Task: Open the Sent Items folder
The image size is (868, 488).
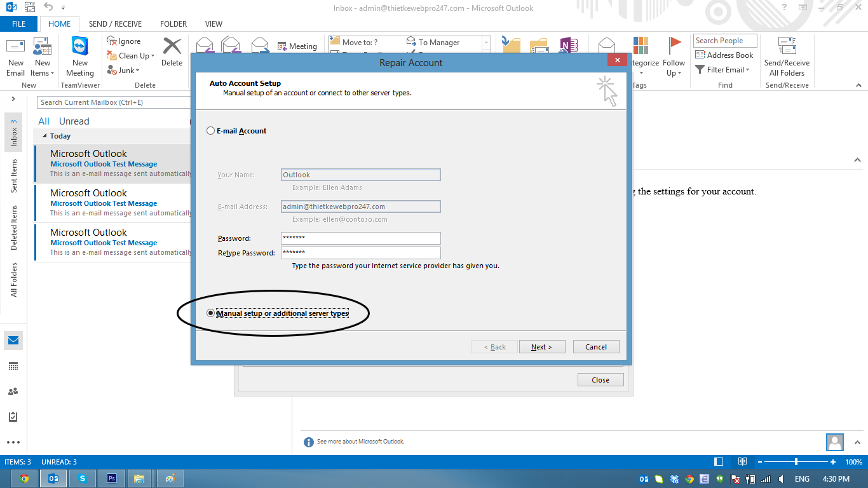Action: pyautogui.click(x=14, y=176)
